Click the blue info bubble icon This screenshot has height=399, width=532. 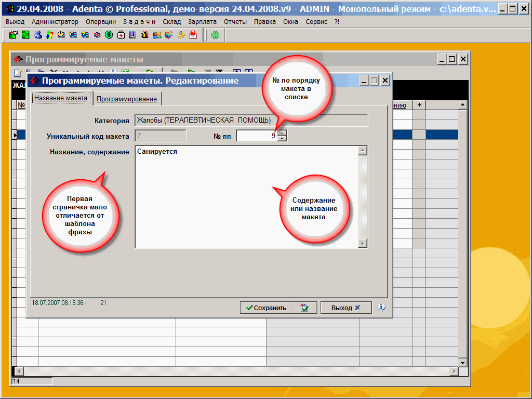(x=381, y=308)
